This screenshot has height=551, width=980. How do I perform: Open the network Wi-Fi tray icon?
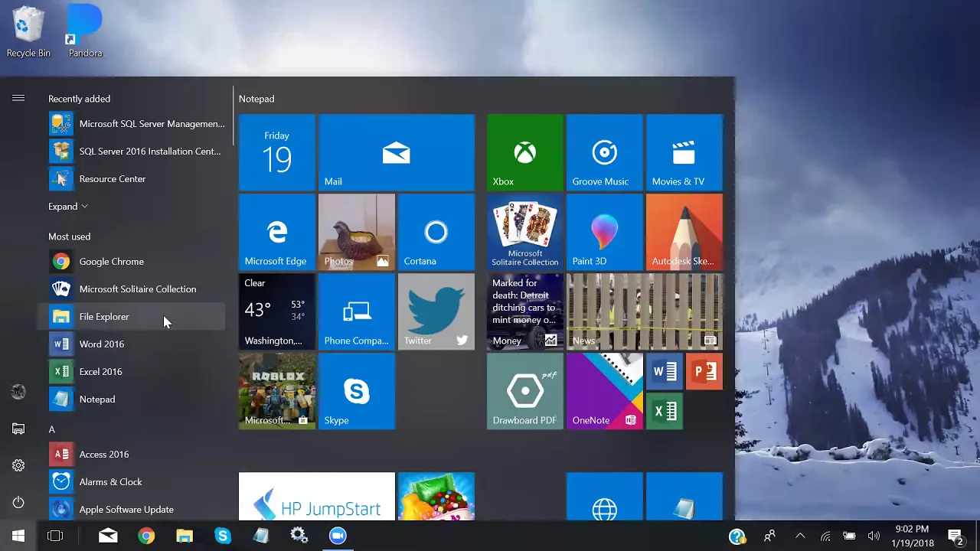pyautogui.click(x=825, y=536)
